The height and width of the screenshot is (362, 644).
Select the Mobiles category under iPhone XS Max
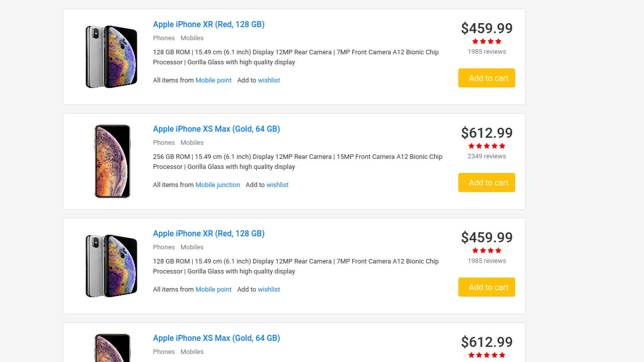(192, 142)
